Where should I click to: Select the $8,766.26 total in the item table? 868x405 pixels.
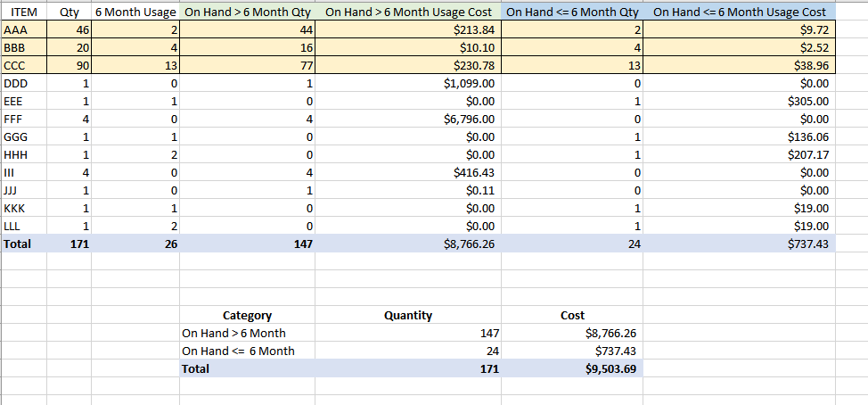pyautogui.click(x=408, y=244)
